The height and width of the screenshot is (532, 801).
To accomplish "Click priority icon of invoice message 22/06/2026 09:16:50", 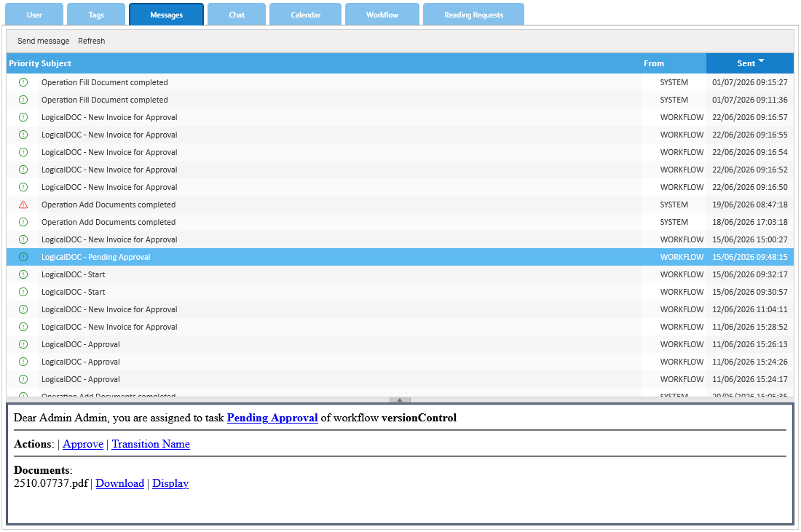I will [x=23, y=187].
